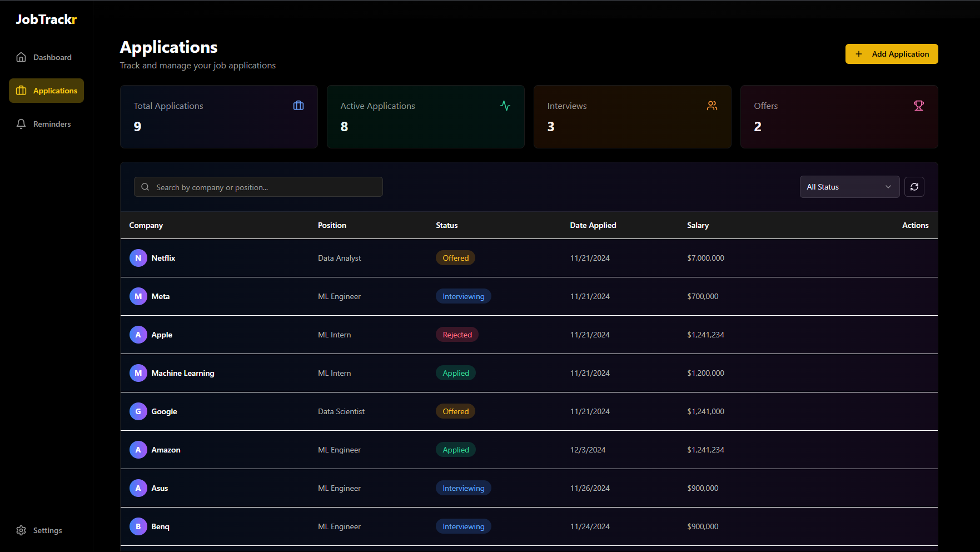Click the Date Applied column header
Screen dimensions: 980x552
pyautogui.click(x=593, y=225)
